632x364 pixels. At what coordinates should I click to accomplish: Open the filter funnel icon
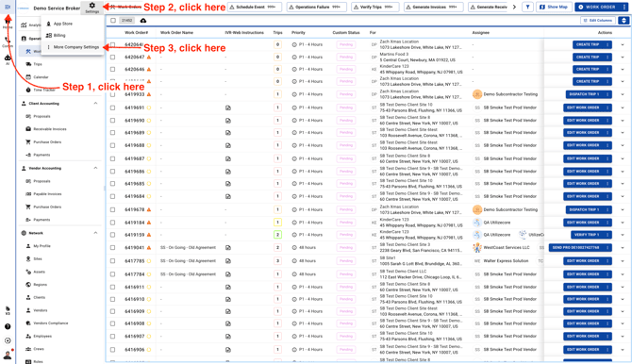[x=527, y=7]
